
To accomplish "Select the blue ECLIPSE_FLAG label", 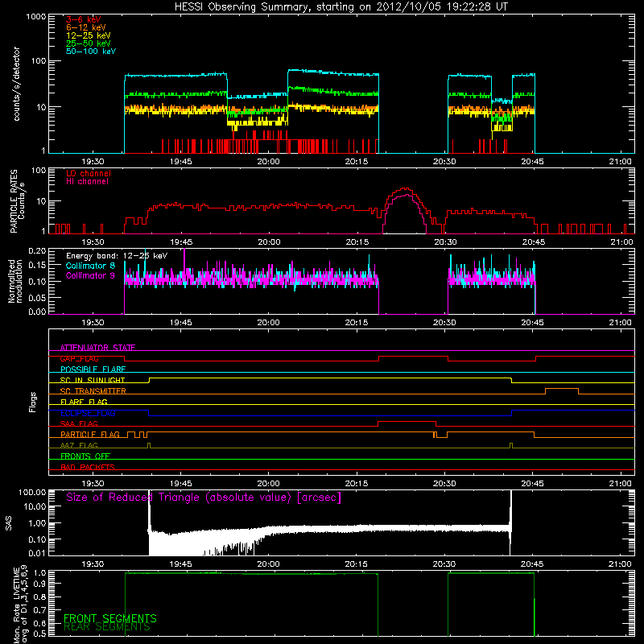I will coord(88,413).
